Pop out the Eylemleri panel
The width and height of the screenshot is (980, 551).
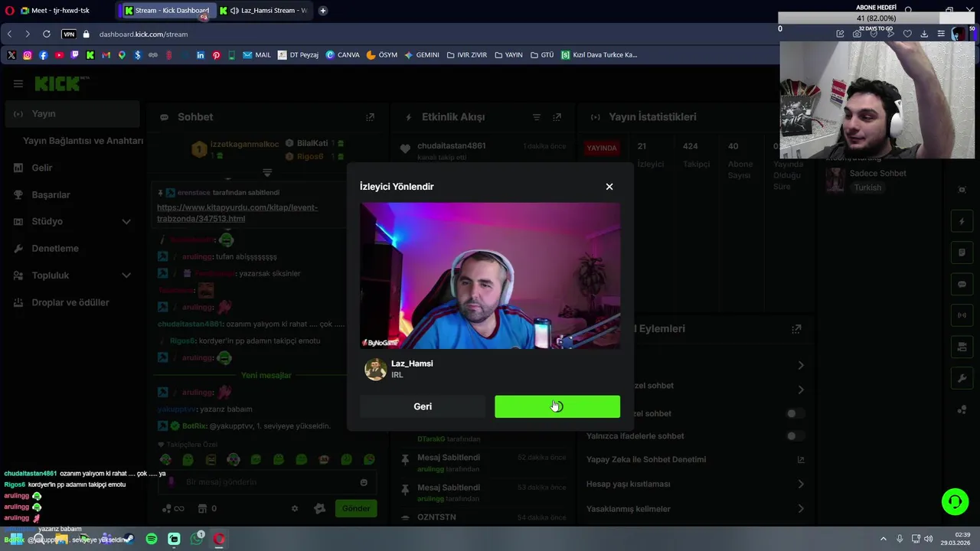click(796, 329)
